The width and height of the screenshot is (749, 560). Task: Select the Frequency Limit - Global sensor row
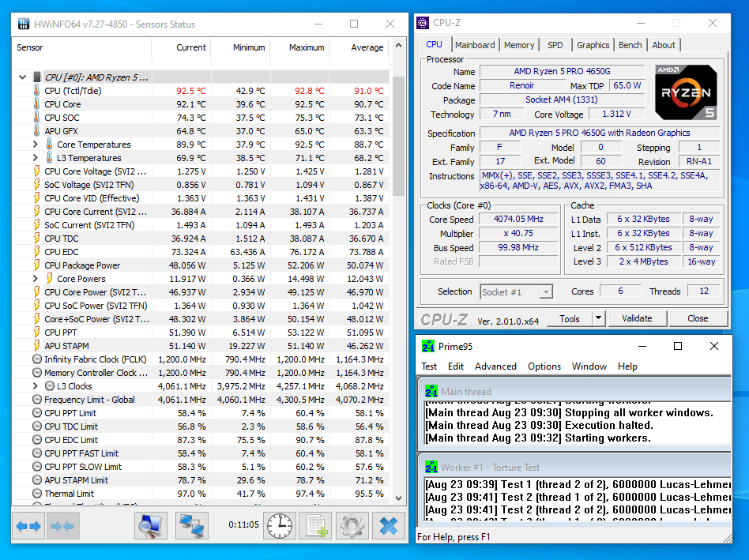(x=201, y=400)
